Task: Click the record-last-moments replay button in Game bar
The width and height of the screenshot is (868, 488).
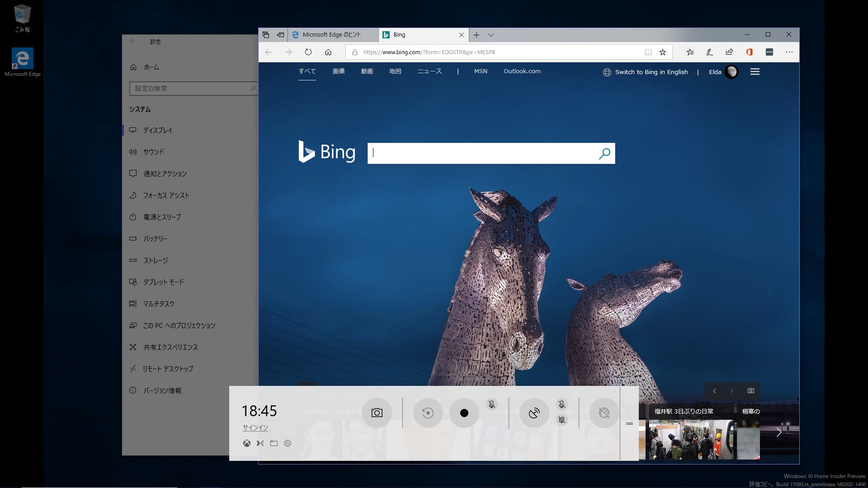Action: 428,413
